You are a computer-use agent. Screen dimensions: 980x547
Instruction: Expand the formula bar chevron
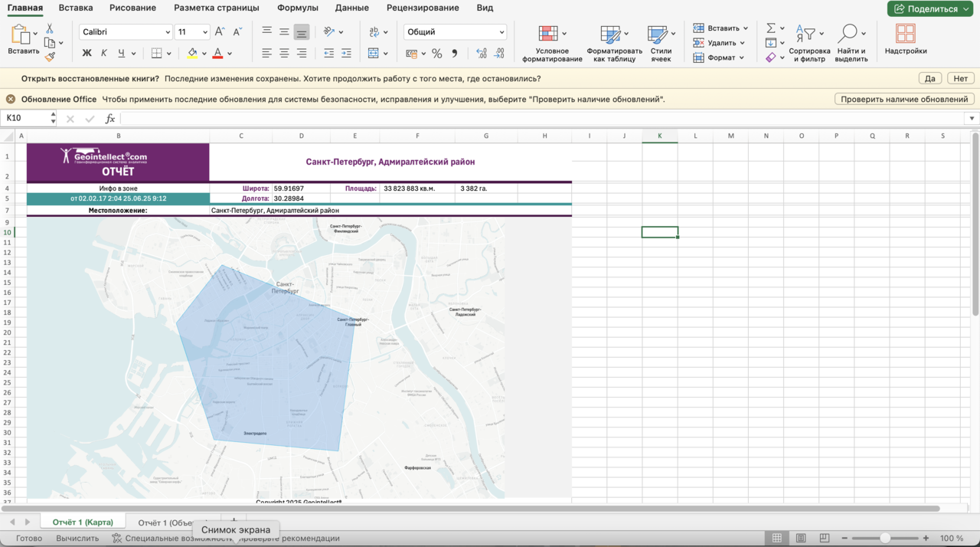(x=972, y=119)
